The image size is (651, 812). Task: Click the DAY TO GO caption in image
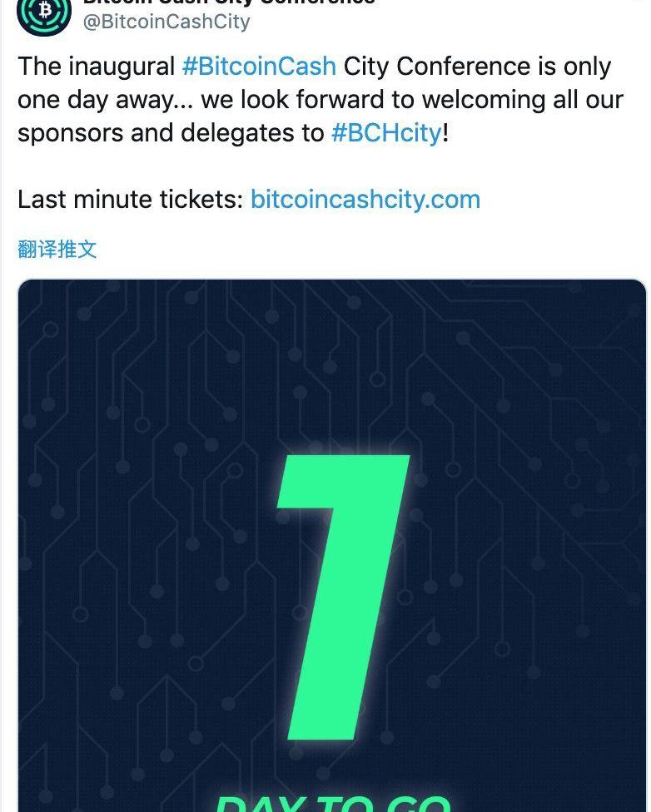pyautogui.click(x=333, y=802)
